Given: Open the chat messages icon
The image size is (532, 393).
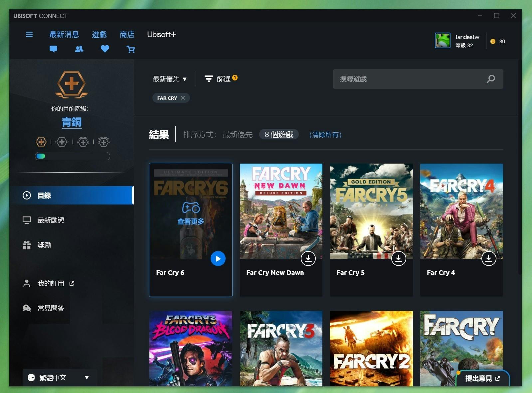Looking at the screenshot, I should [53, 49].
